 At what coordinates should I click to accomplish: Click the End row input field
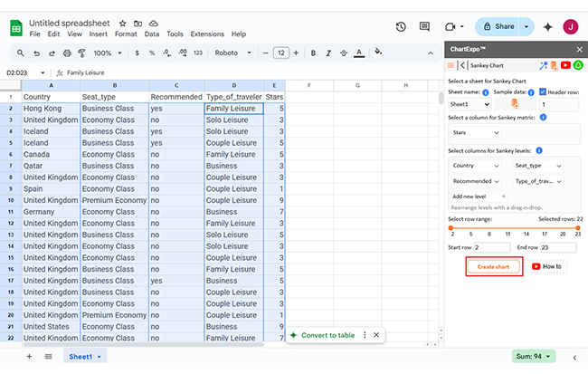[558, 247]
